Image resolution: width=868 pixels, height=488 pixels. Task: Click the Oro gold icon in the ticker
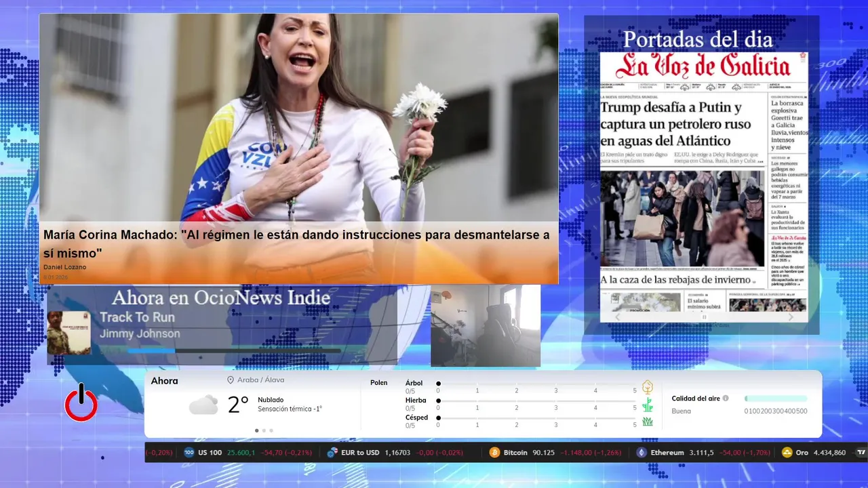point(787,453)
